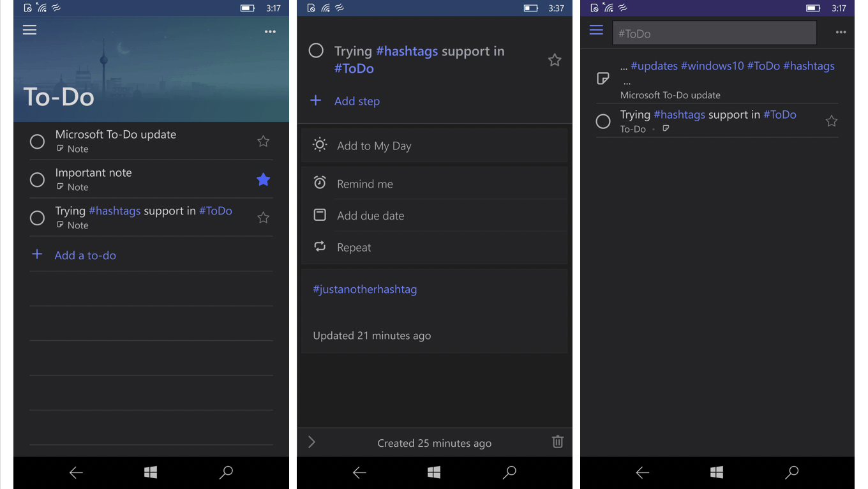Click #hashtags tag in note search result
Screen dimensions: 868x489
pos(809,66)
